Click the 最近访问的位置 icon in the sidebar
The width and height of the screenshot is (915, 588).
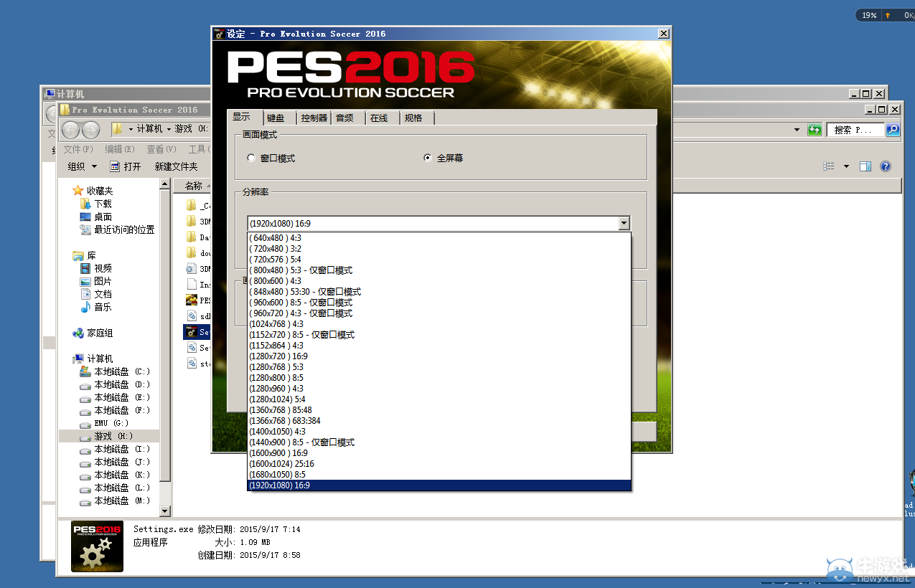pos(85,229)
